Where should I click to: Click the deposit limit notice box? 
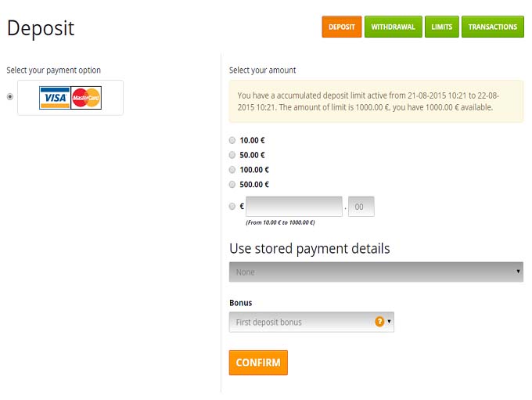click(x=376, y=101)
